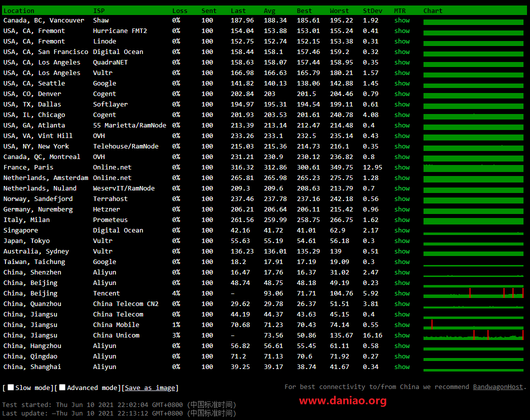Click the Test started timestamp line

(119, 404)
